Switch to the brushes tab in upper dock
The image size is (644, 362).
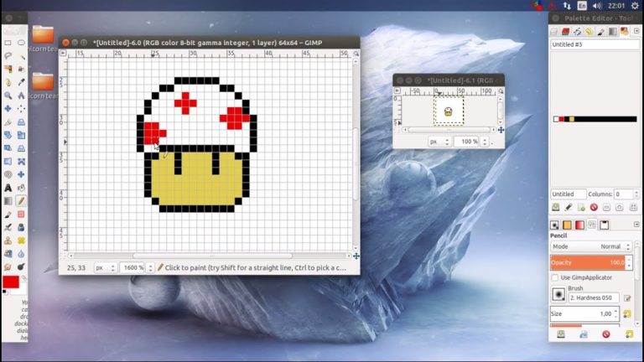[601, 32]
